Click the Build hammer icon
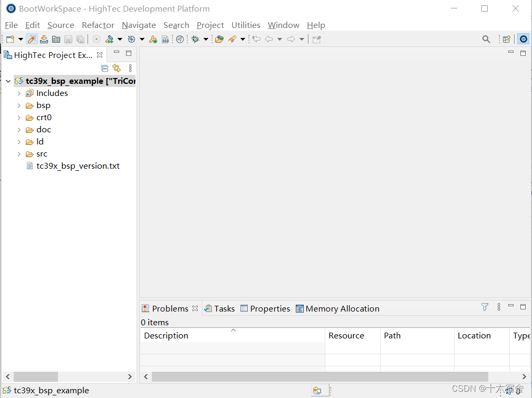The width and height of the screenshot is (532, 398). 109,40
